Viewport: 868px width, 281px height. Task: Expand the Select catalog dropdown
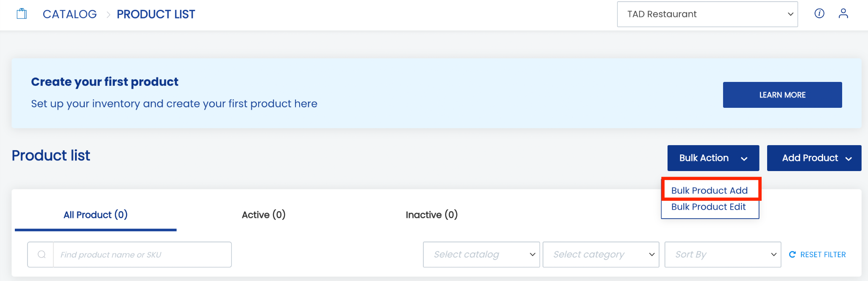pos(481,255)
